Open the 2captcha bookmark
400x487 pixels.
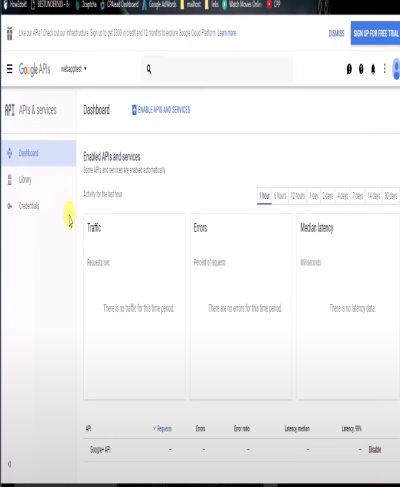[x=86, y=4]
